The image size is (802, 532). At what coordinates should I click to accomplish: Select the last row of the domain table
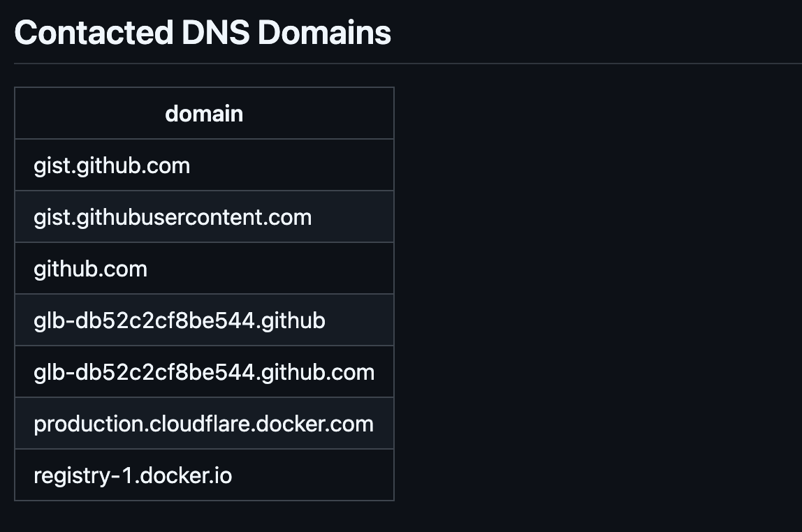pyautogui.click(x=204, y=475)
